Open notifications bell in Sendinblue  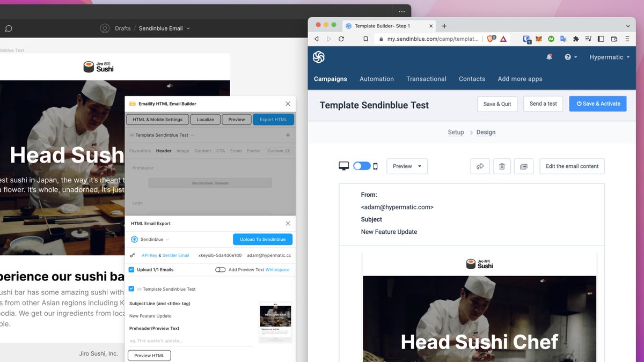click(x=549, y=57)
